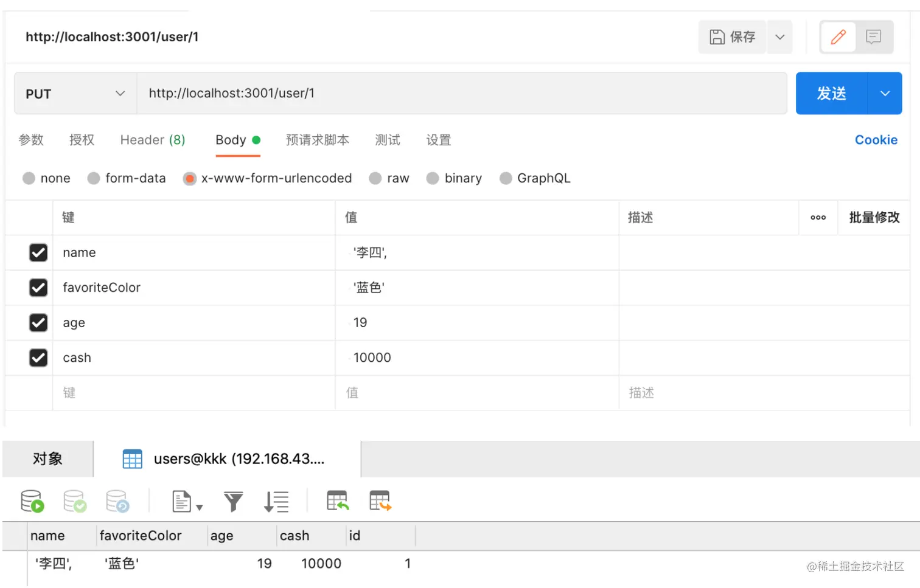
Task: Uncheck the age parameter row
Action: (38, 323)
